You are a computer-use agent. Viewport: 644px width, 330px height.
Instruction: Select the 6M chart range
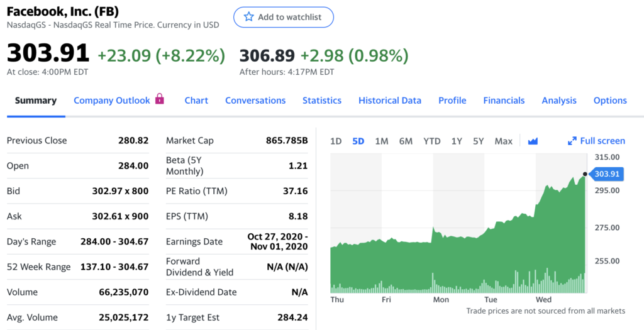[x=406, y=141]
